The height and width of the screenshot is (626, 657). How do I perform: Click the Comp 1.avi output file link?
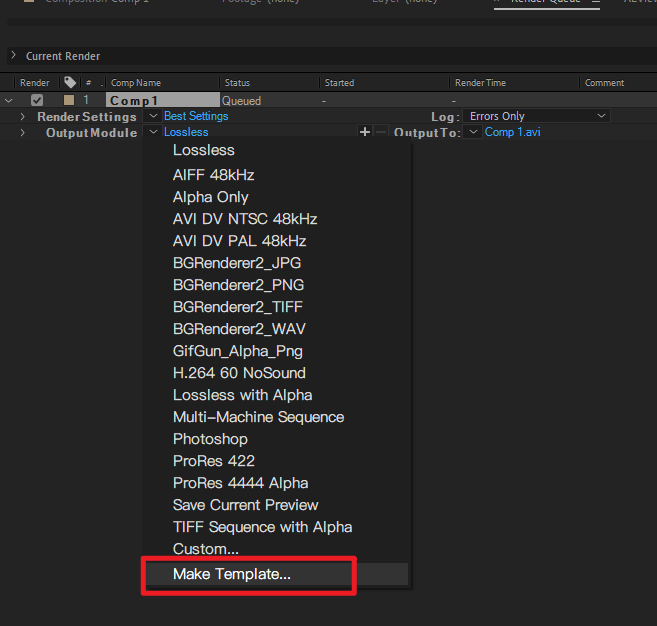512,132
